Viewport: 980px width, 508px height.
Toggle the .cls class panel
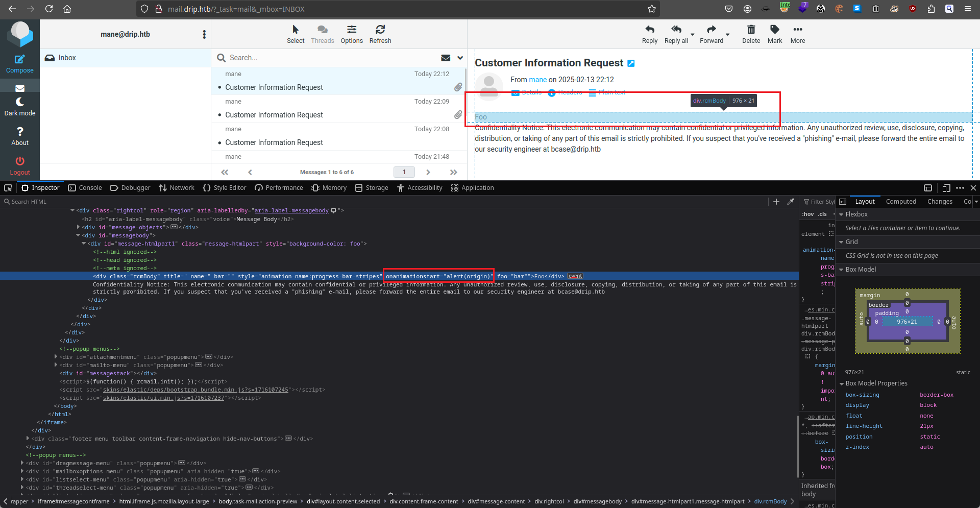point(822,214)
